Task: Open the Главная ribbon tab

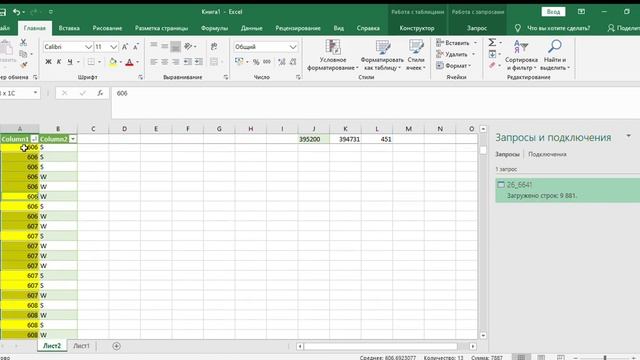Action: pos(35,28)
